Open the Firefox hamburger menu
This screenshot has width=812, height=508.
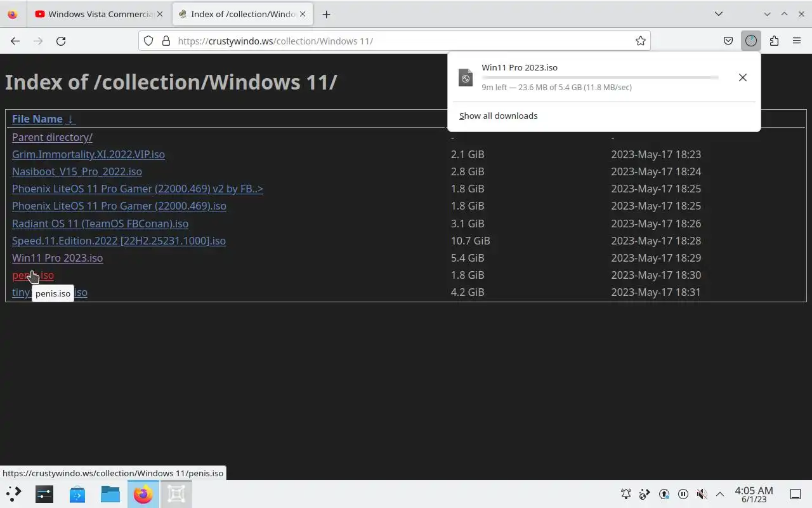[797, 41]
